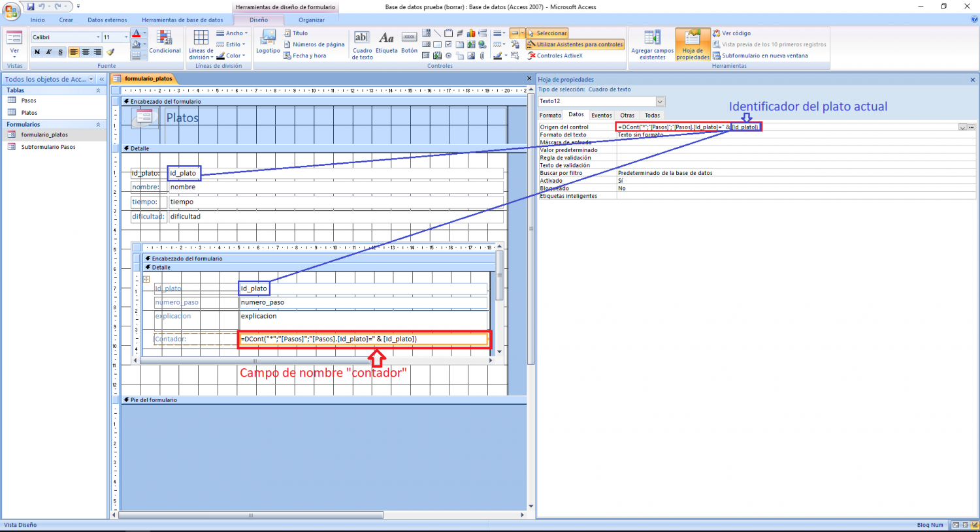
Task: Open Herramientas de base de datos tab
Action: click(182, 20)
